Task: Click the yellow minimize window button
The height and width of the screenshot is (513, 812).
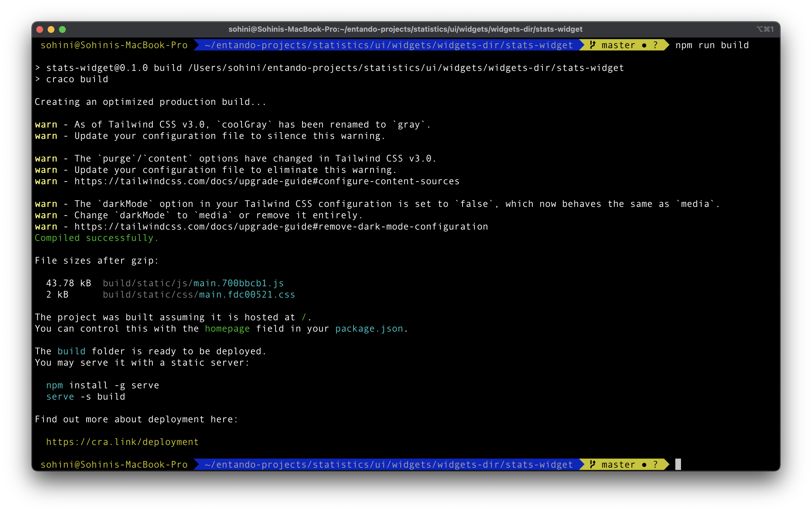Action: tap(51, 29)
